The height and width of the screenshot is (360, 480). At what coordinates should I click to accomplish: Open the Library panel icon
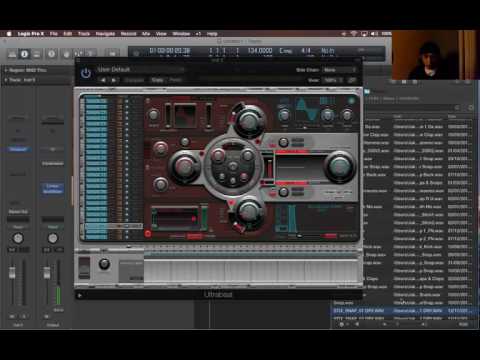(x=12, y=54)
